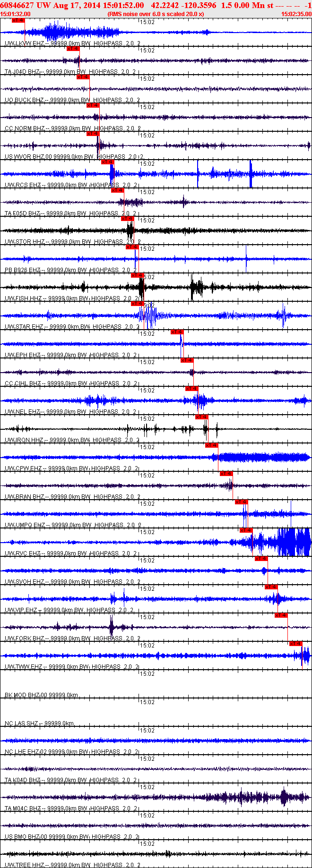Screen dimensions: 312x868
Task: Select the red pick flag on IRON trace
Action: click(x=202, y=417)
